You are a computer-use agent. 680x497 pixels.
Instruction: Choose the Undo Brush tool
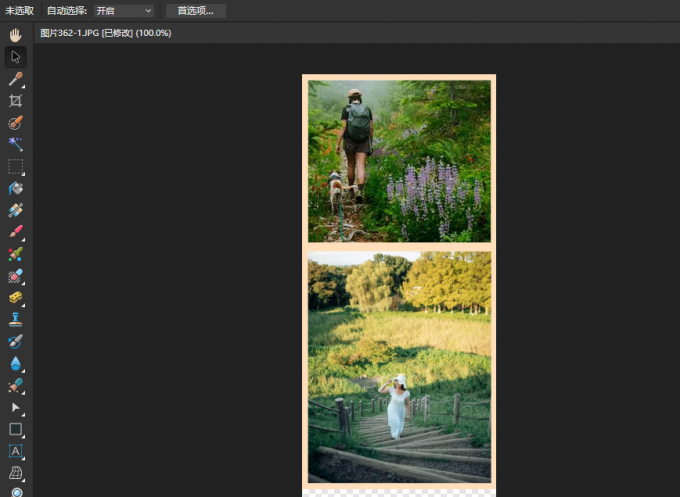16,341
